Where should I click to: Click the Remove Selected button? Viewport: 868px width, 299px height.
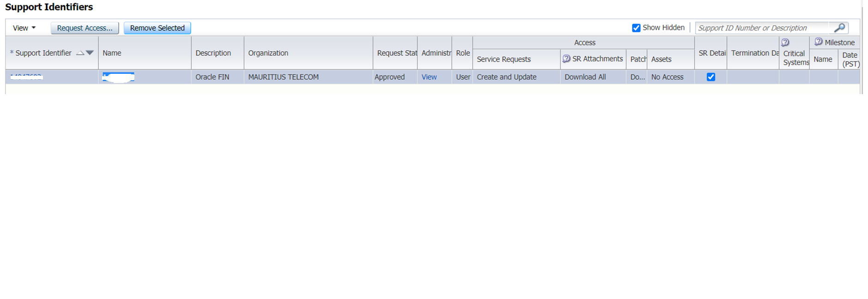(157, 28)
